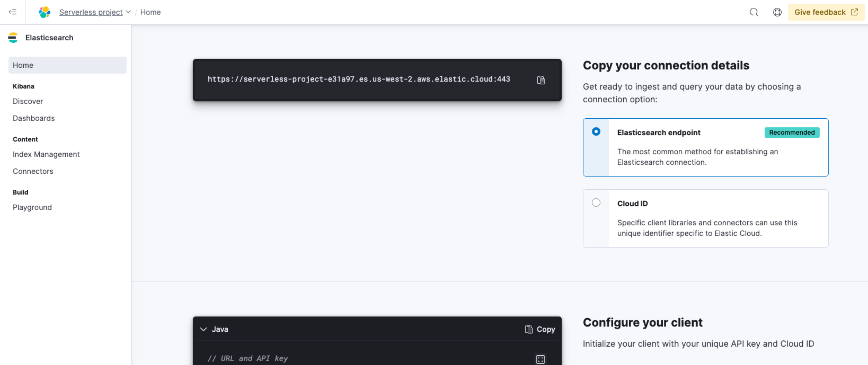Image resolution: width=868 pixels, height=365 pixels.
Task: Open the Playground under Build
Action: pyautogui.click(x=32, y=207)
